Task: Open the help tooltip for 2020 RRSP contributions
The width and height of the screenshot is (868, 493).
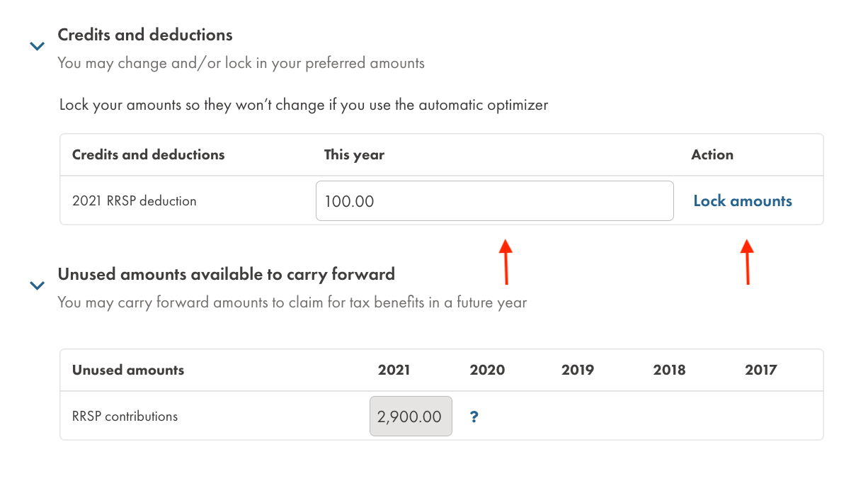Action: click(473, 417)
